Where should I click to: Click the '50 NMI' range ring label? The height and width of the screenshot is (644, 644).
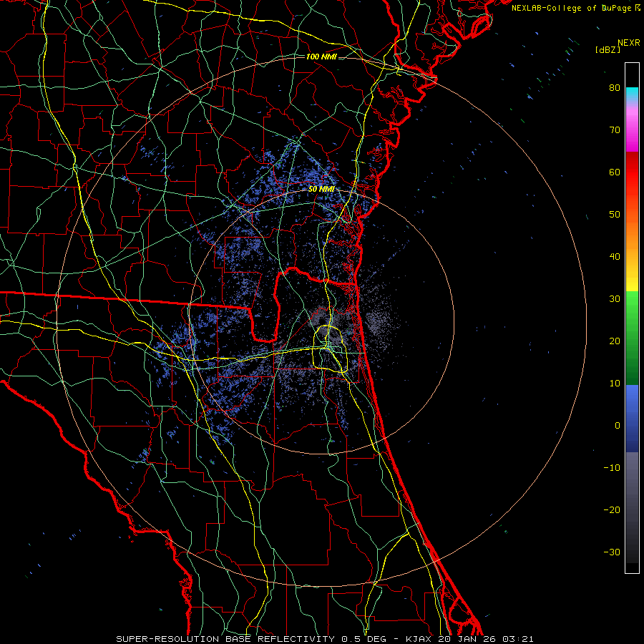[x=321, y=190]
